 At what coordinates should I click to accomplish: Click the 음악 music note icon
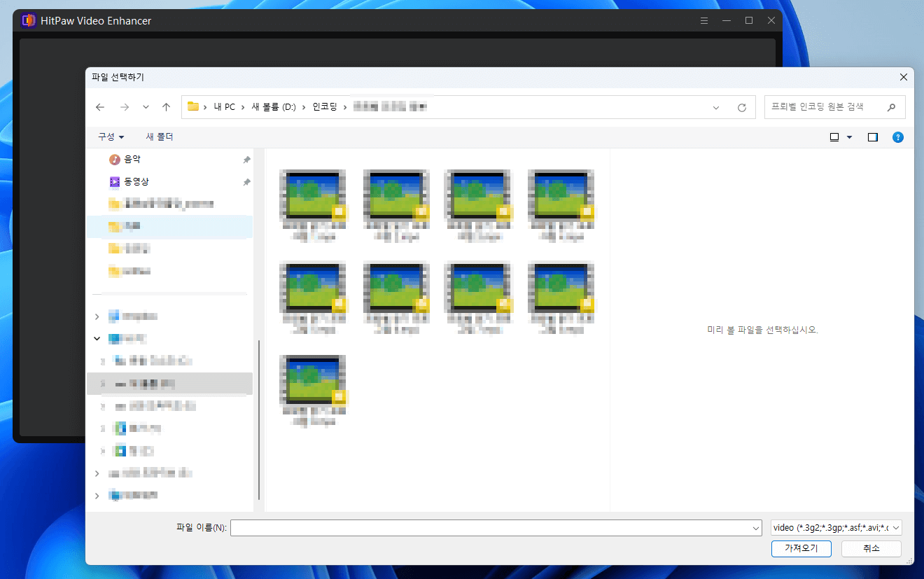pos(115,160)
